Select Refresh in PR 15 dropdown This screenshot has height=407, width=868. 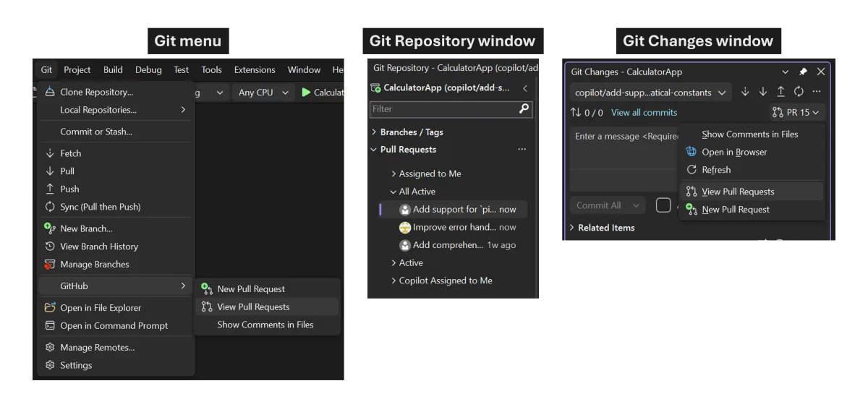click(752, 170)
